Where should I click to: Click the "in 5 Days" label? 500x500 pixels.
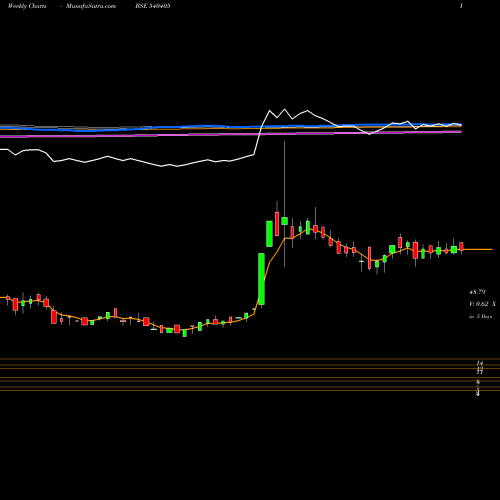tap(480, 316)
